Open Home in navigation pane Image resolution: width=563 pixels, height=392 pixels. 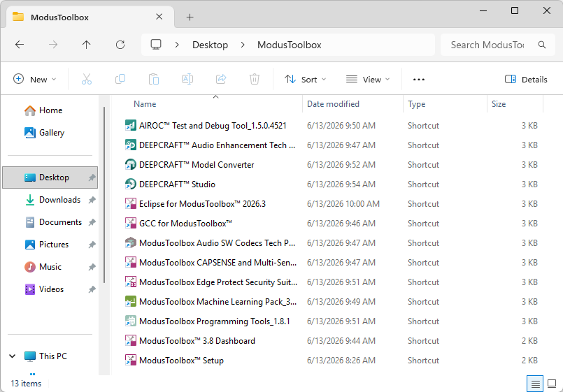click(43, 110)
